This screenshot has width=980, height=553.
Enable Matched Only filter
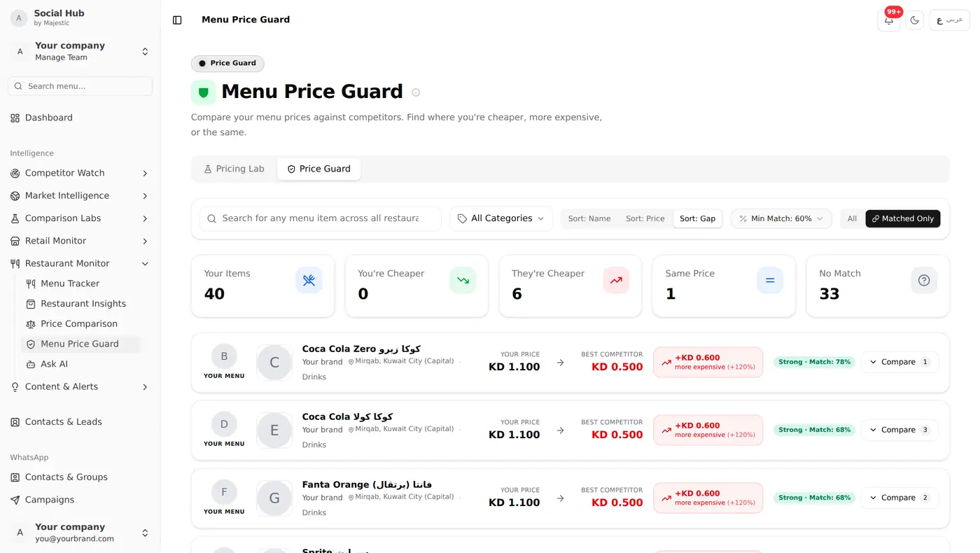click(x=903, y=218)
